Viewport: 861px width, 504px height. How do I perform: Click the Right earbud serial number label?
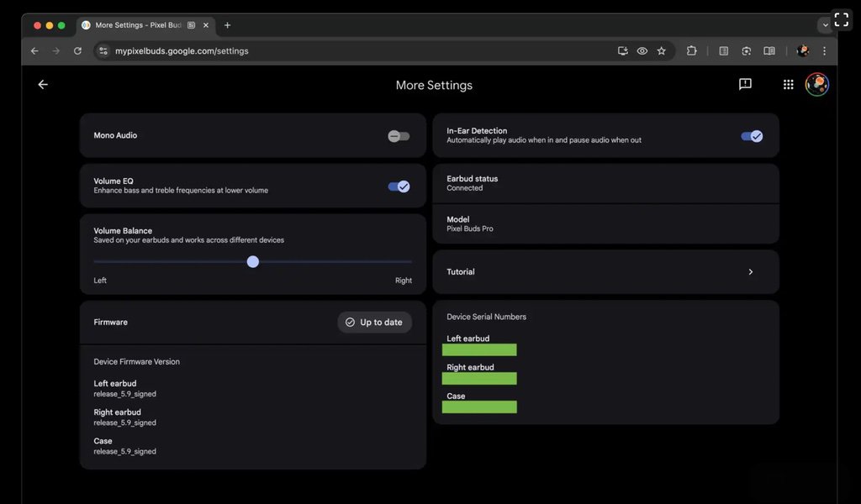click(x=470, y=367)
